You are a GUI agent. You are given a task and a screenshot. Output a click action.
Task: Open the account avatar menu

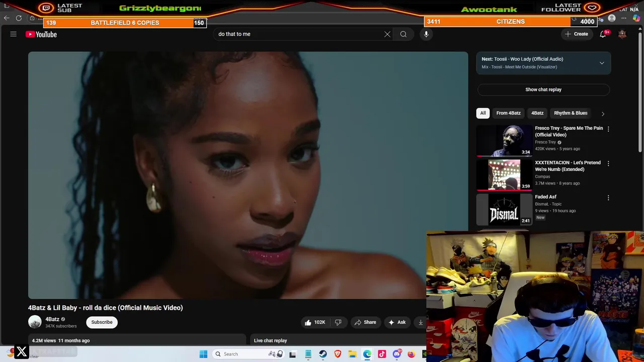tap(622, 34)
